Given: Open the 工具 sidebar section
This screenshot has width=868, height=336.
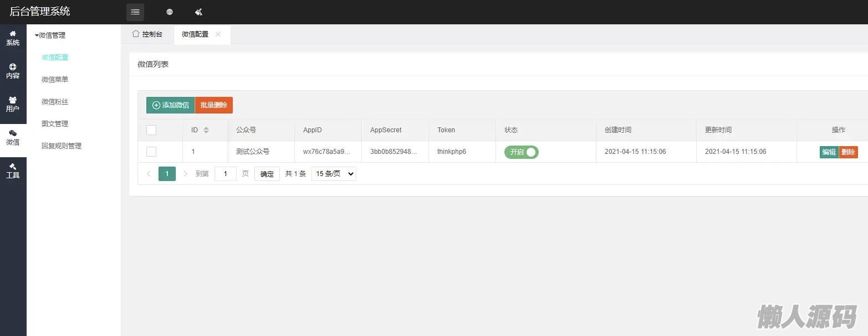Looking at the screenshot, I should (x=13, y=171).
